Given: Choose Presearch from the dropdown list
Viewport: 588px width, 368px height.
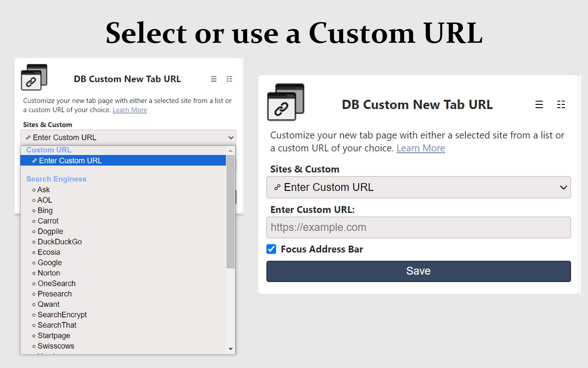Looking at the screenshot, I should pyautogui.click(x=123, y=294).
